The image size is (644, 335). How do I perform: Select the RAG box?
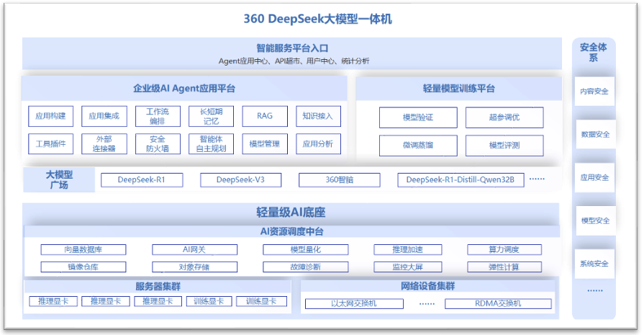pyautogui.click(x=265, y=116)
